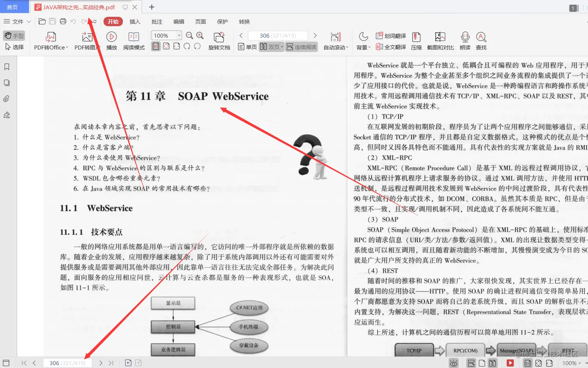Launch 截图和对比 screenshot comparison
588x368 pixels.
coord(441,40)
